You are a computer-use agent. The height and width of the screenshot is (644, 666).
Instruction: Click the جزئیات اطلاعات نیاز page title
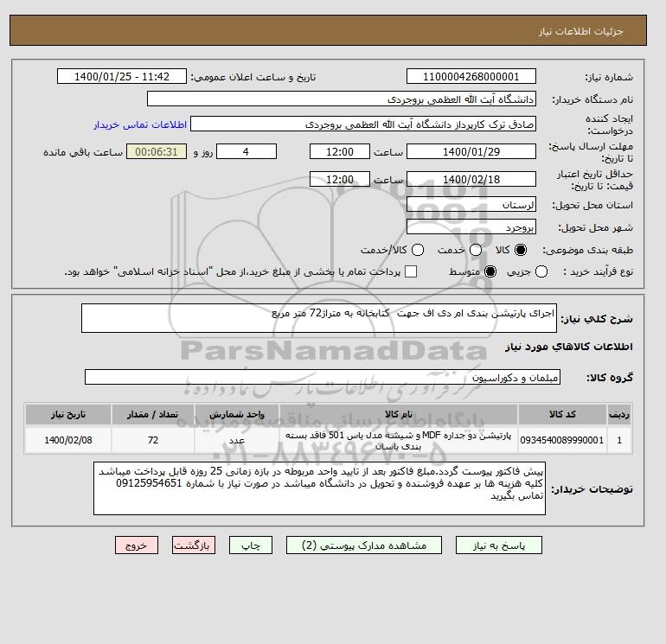coord(580,31)
